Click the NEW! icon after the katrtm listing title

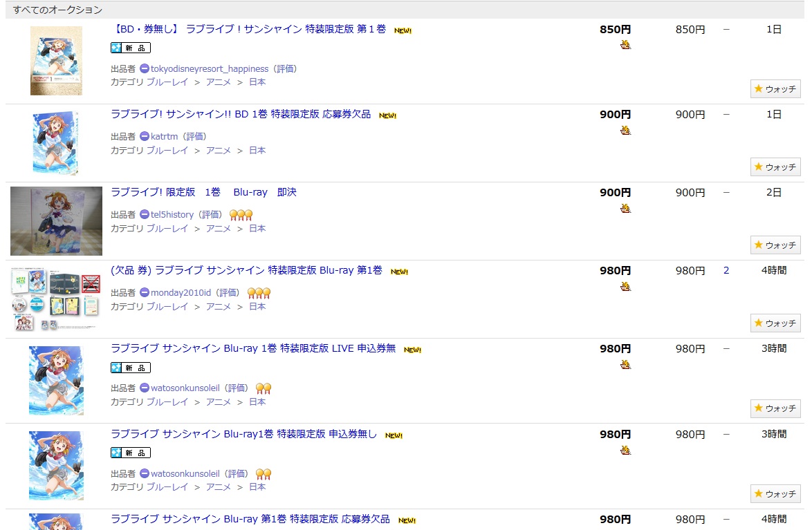pos(387,115)
